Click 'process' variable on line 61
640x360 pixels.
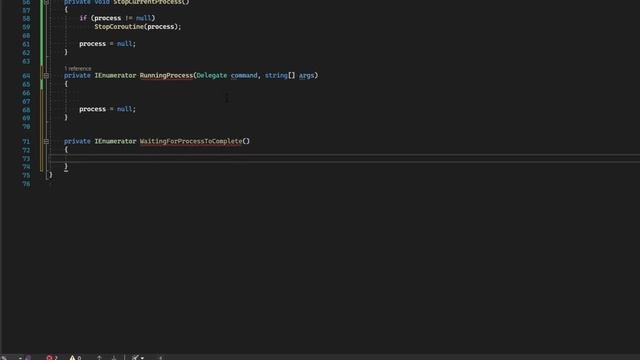pyautogui.click(x=93, y=44)
